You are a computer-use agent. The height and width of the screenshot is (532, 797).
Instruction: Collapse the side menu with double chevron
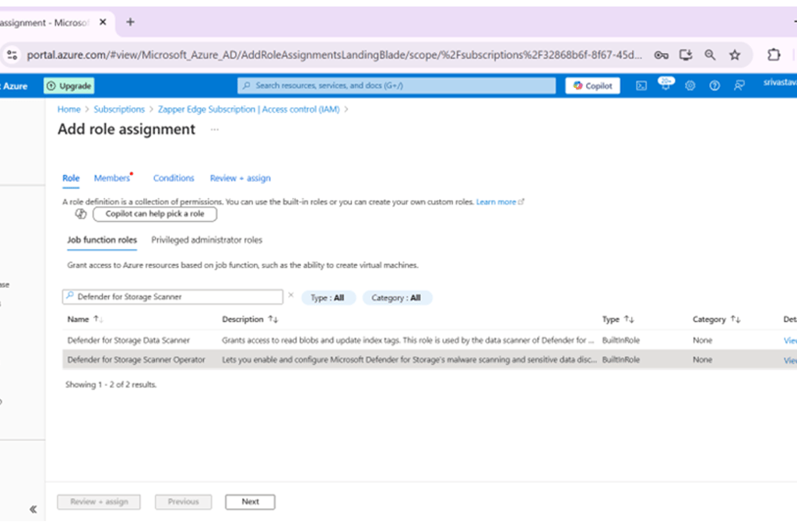click(x=33, y=509)
